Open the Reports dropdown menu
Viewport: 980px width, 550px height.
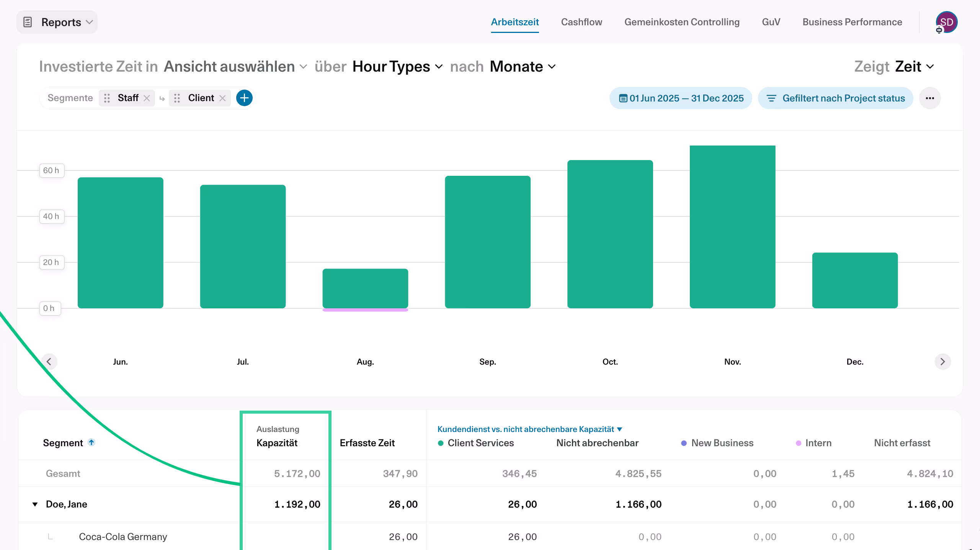point(57,22)
